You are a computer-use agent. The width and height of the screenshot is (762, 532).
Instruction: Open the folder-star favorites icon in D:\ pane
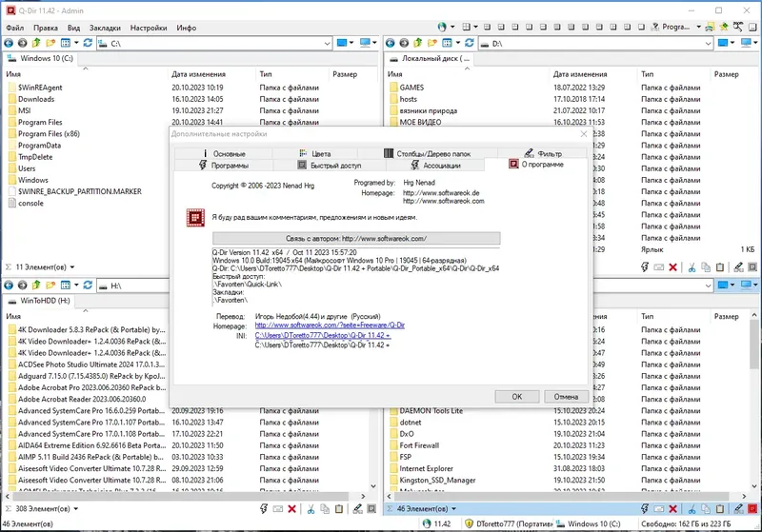pos(432,43)
